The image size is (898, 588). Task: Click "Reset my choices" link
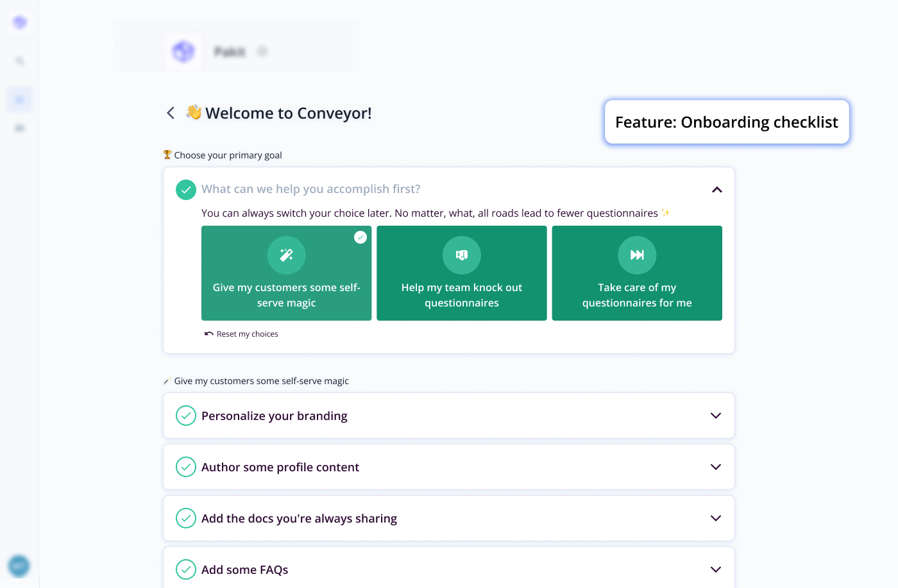(247, 334)
